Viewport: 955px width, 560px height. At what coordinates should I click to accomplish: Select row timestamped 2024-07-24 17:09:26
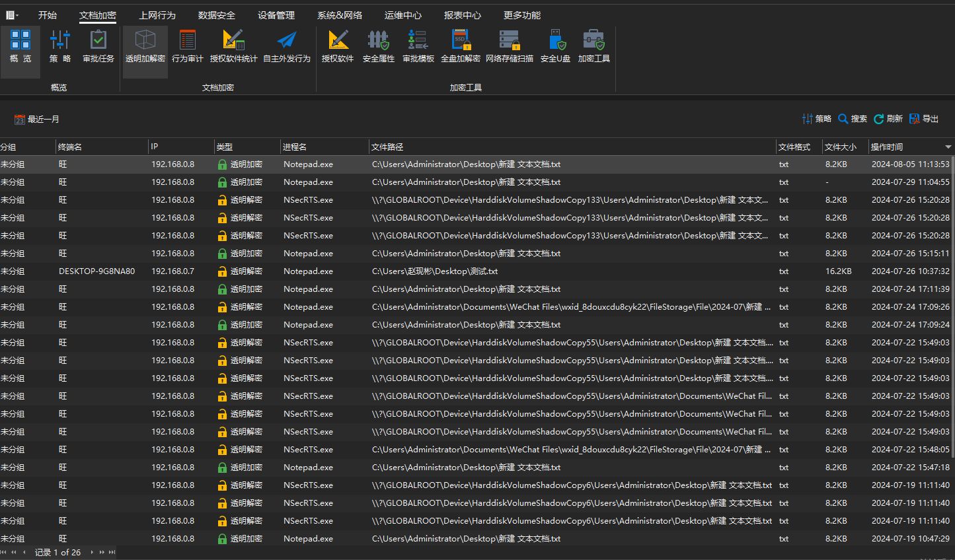[477, 307]
